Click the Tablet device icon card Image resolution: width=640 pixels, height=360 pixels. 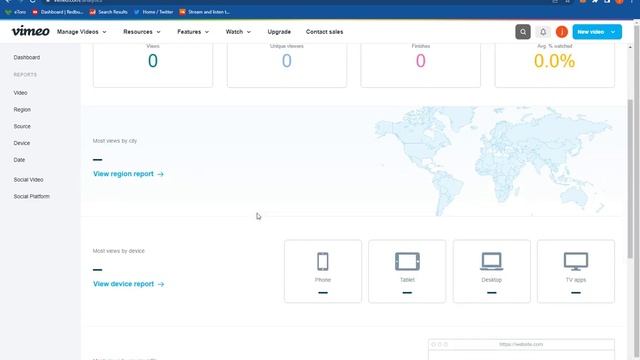(407, 271)
